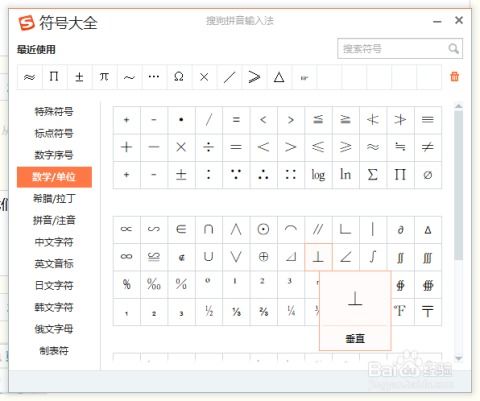Image resolution: width=480 pixels, height=401 pixels.
Task: Open the 希腊/拉丁 category
Action: tap(54, 198)
